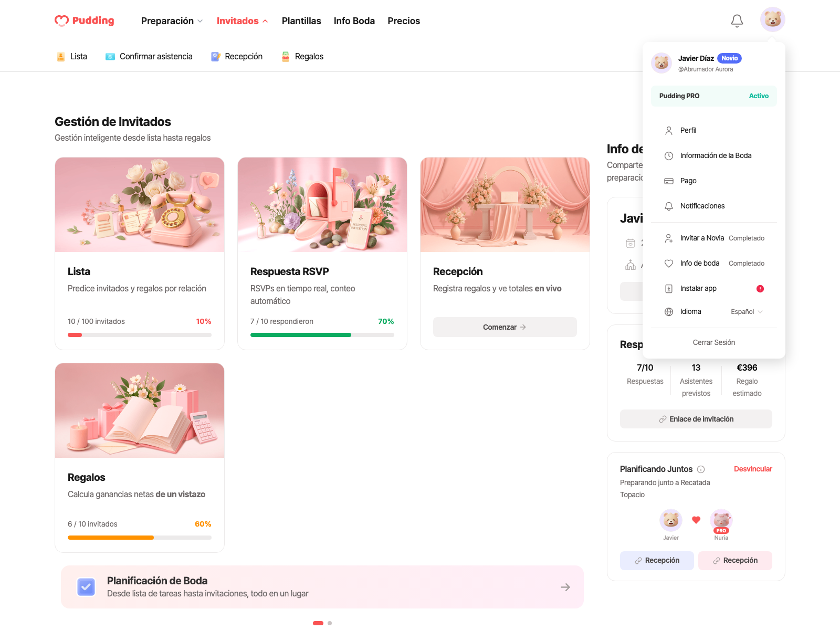The height and width of the screenshot is (630, 840).
Task: Click Nuria's PRO avatar
Action: pos(721,520)
